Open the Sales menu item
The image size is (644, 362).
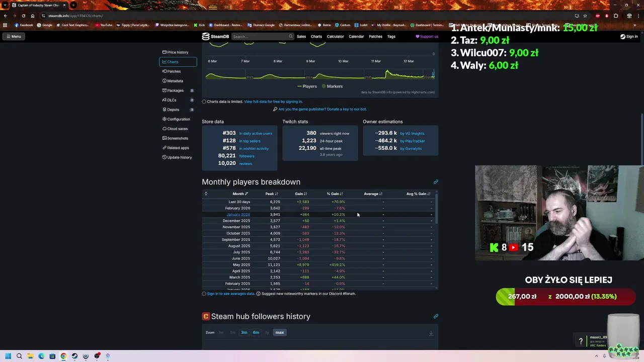(x=301, y=36)
